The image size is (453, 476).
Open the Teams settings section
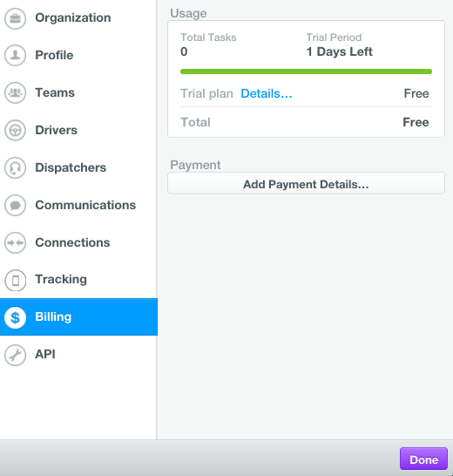(x=78, y=92)
